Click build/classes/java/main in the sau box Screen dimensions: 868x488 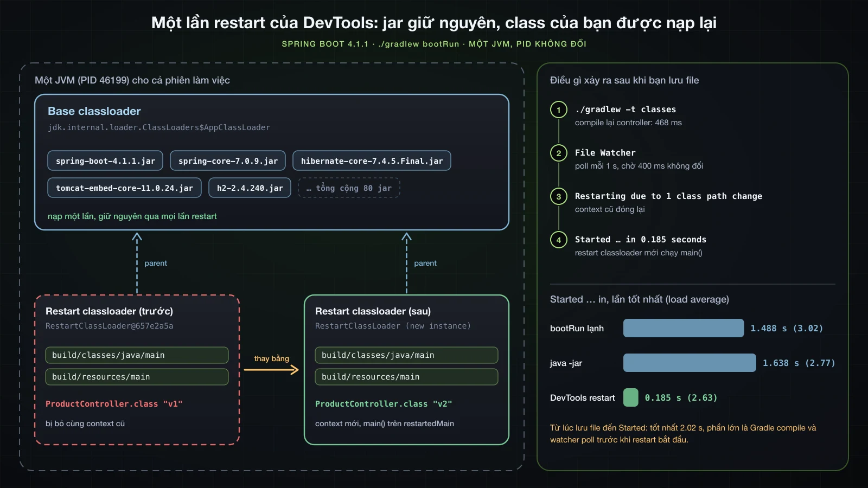(406, 355)
